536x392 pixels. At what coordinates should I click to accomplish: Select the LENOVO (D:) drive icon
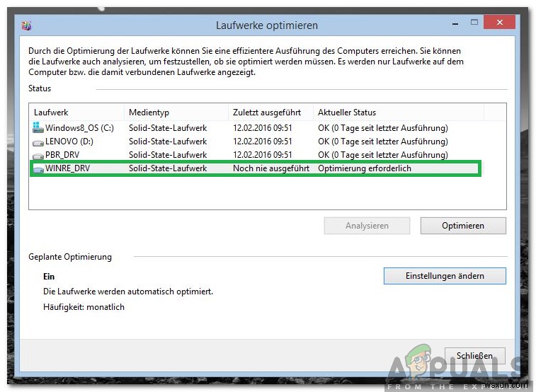click(38, 143)
